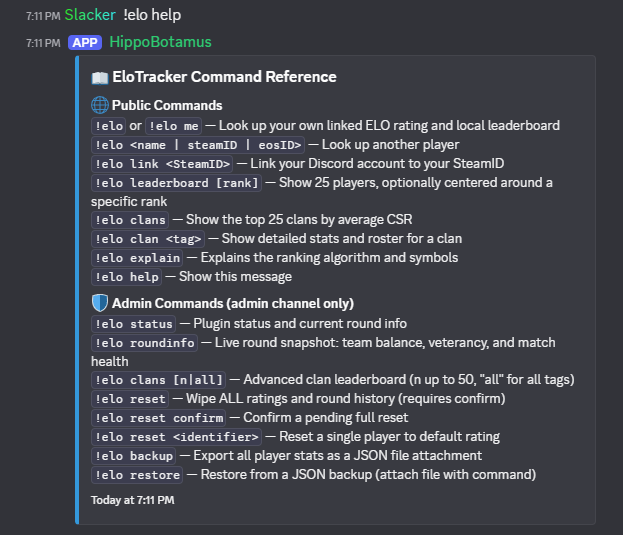The width and height of the screenshot is (623, 535).
Task: Click the '!elo explain' command snippet
Action: [137, 258]
